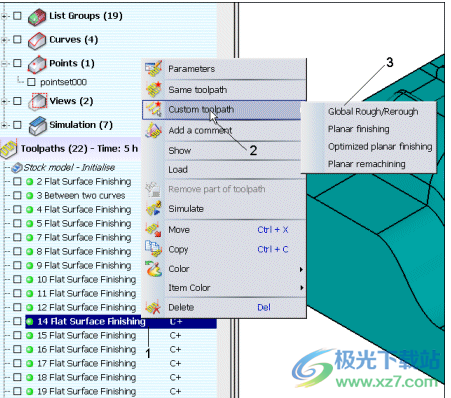Expand the Curves tree node
Image resolution: width=451 pixels, height=398 pixels.
pos(4,40)
